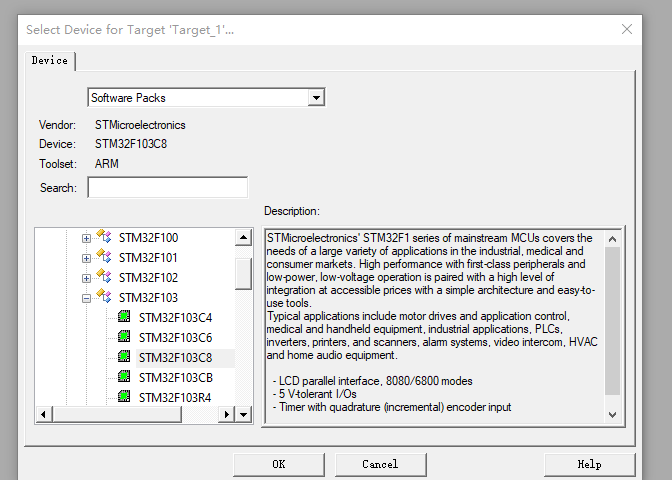Click the '5 V-tolerant I/Os' description line

[315, 394]
